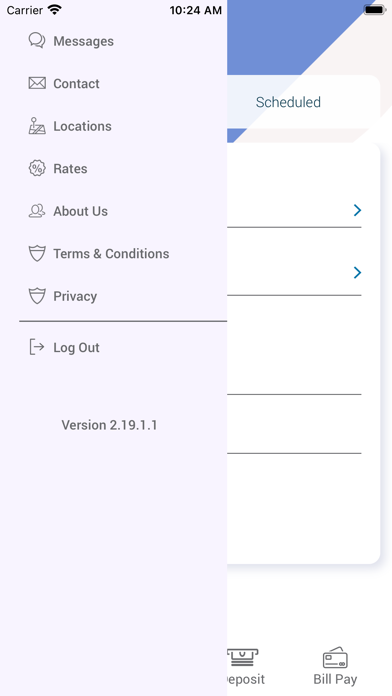Viewport: 392px width, 696px height.
Task: Tap the Messages speech bubble icon
Action: [x=37, y=40]
